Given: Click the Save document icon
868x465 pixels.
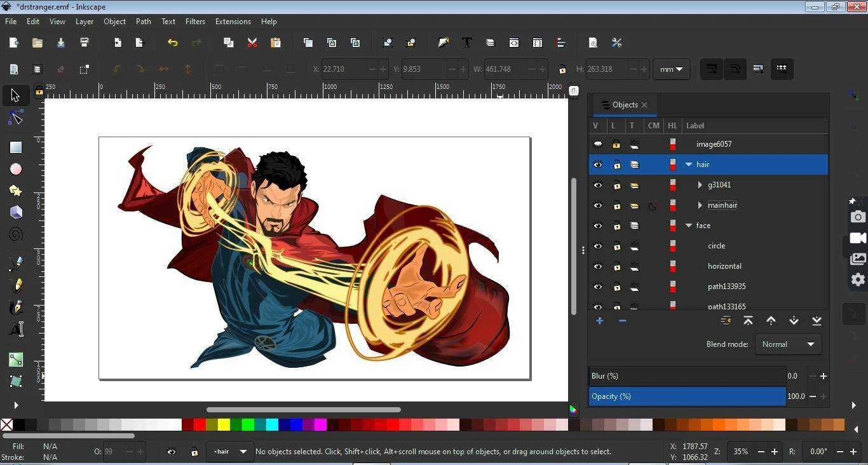Looking at the screenshot, I should pyautogui.click(x=61, y=43).
